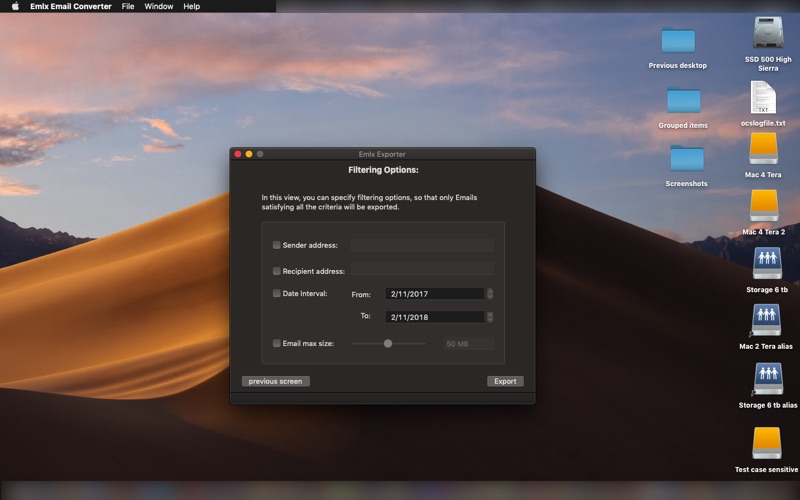Screen dimensions: 800x500
Task: Open the File menu
Action: (128, 6)
